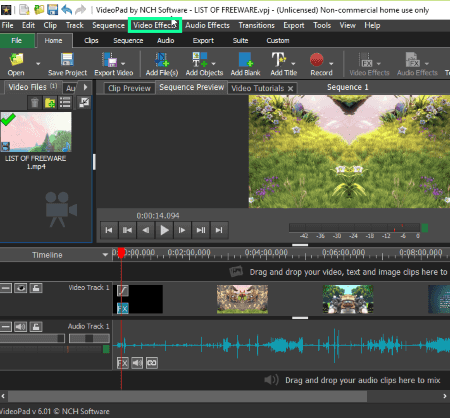Expand the Record dropdown arrow
Screen dimensions: 450x418
pyautogui.click(x=331, y=64)
